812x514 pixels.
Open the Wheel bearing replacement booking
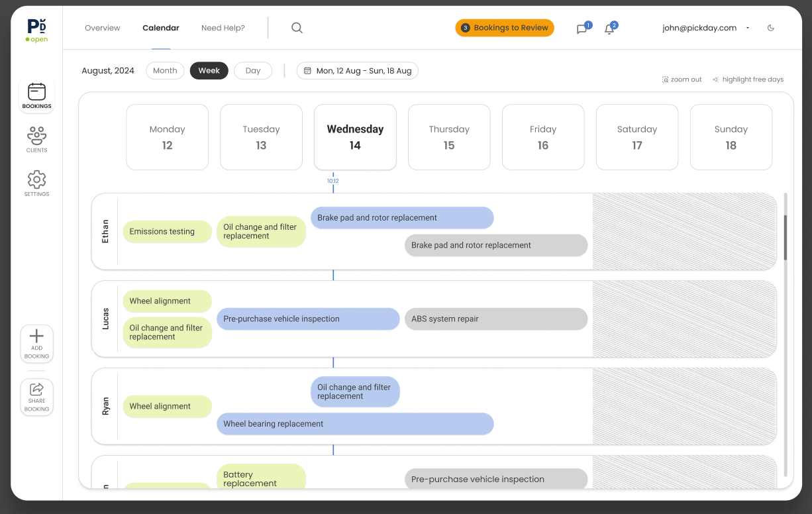[x=356, y=424]
